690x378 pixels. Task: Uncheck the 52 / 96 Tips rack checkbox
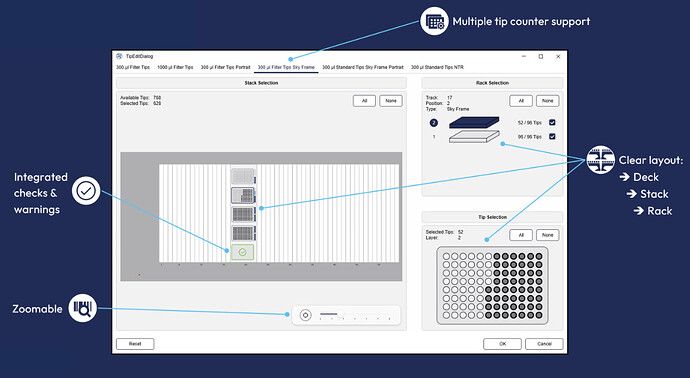(x=552, y=122)
